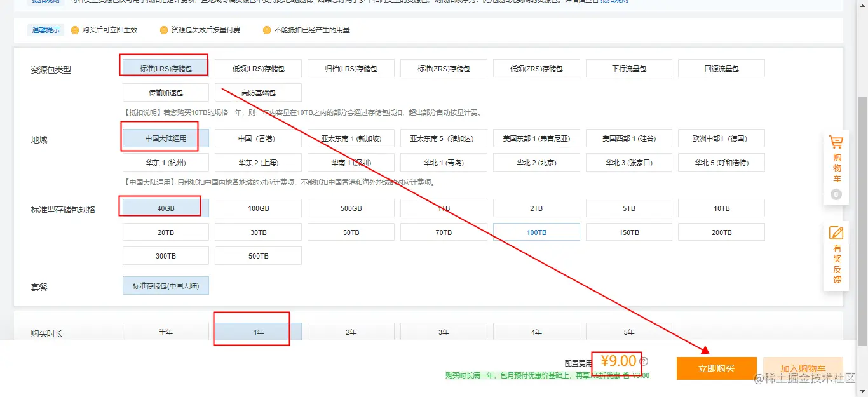The image size is (868, 397).
Task: Choose 美国西部 1 (硅谷) region
Action: [629, 138]
